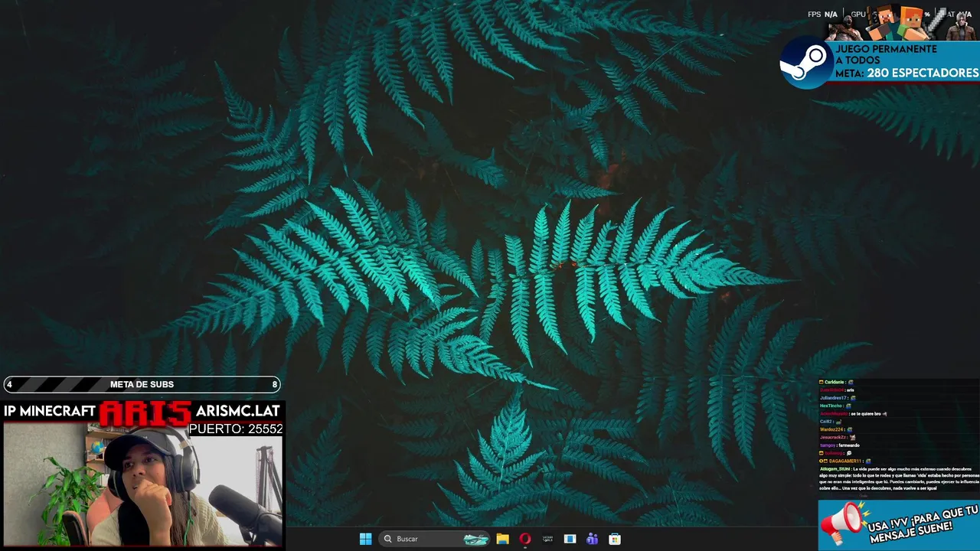The image size is (980, 551).
Task: Click the Minecraft Alex character in overlay
Action: 913,23
